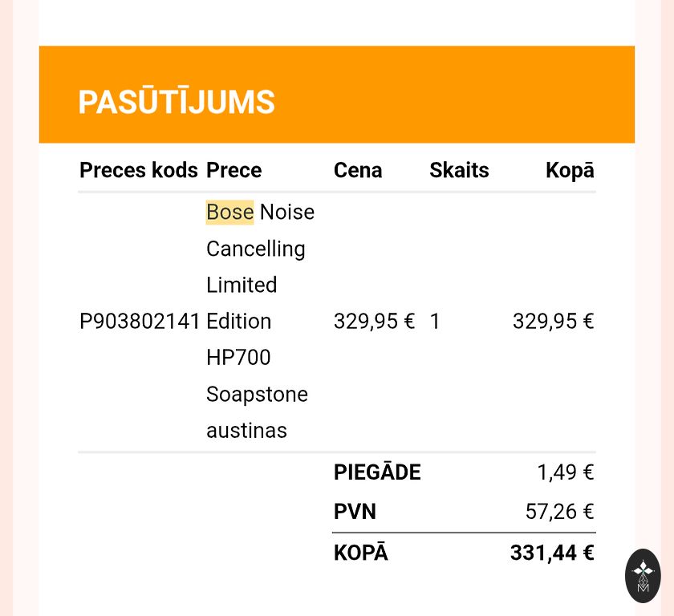Click the delivery cost 1,49 €
Viewport: 674px width, 616px height.
coord(565,472)
